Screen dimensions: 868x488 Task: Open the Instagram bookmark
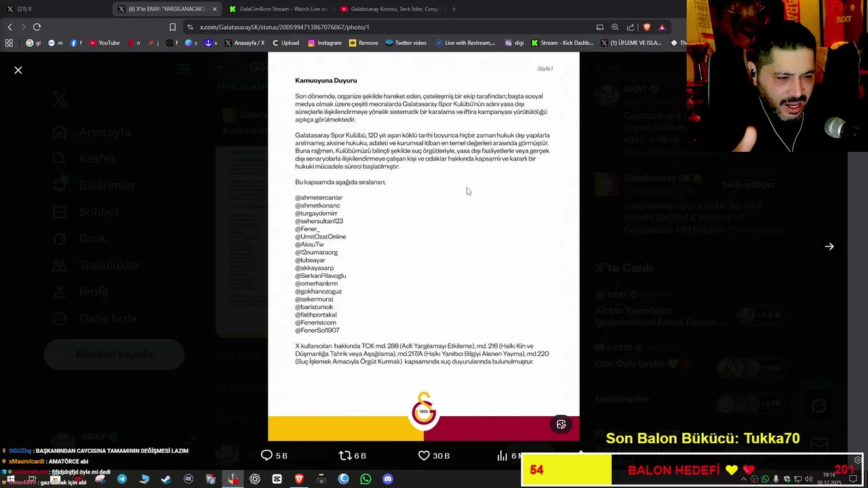coord(324,43)
